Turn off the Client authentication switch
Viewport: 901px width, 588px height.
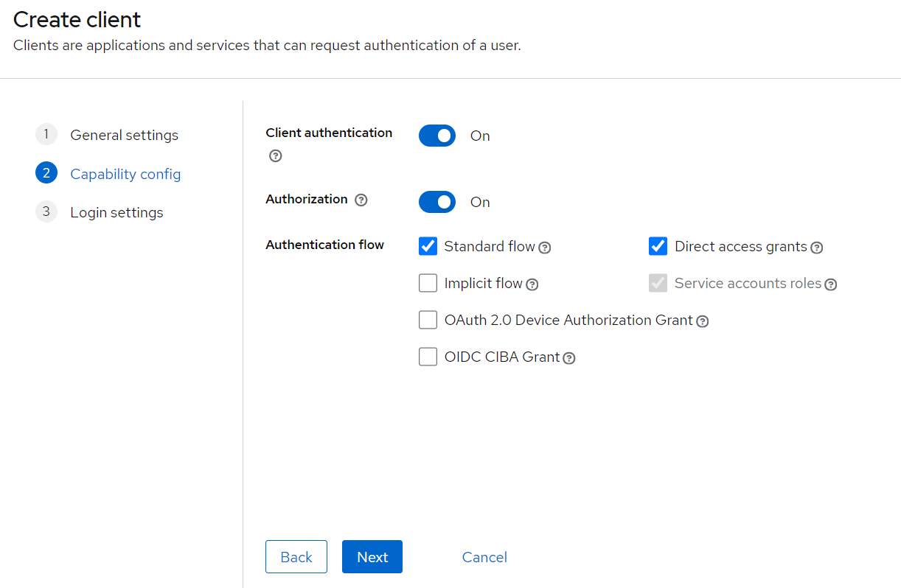[x=437, y=136]
